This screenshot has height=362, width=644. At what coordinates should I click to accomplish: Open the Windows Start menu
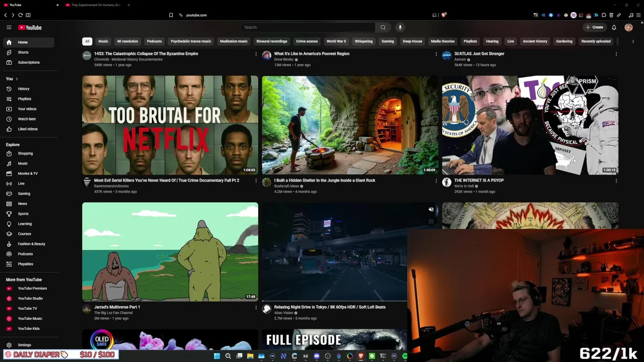tap(217, 356)
